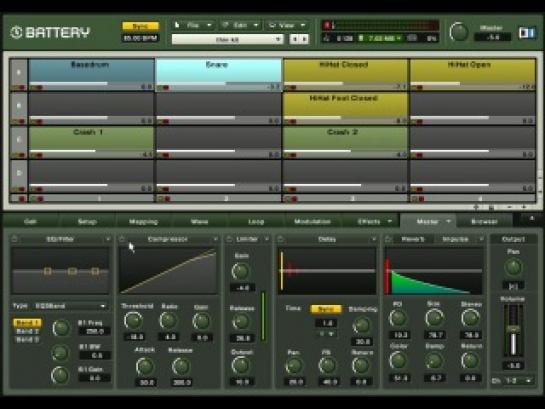Toggle the header Sync button
This screenshot has height=409, width=545.
140,26
